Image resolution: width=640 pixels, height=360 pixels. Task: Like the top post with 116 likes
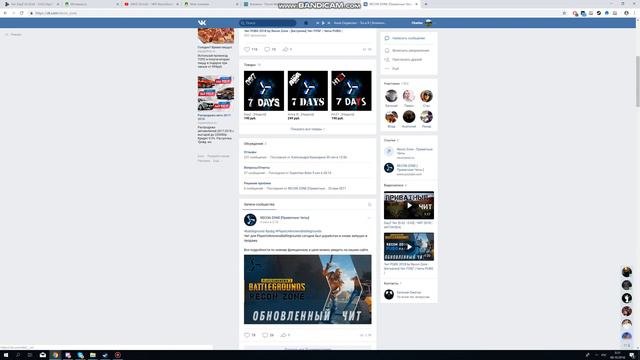(247, 49)
